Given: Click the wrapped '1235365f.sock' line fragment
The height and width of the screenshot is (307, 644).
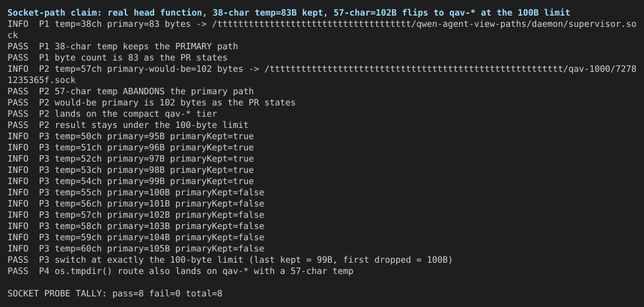Looking at the screenshot, I should (41, 80).
